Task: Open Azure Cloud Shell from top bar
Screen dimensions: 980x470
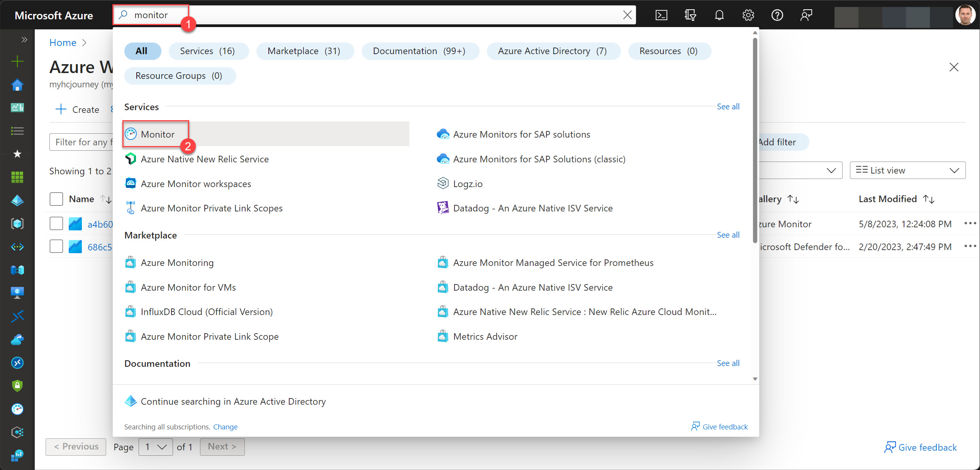Action: tap(661, 15)
